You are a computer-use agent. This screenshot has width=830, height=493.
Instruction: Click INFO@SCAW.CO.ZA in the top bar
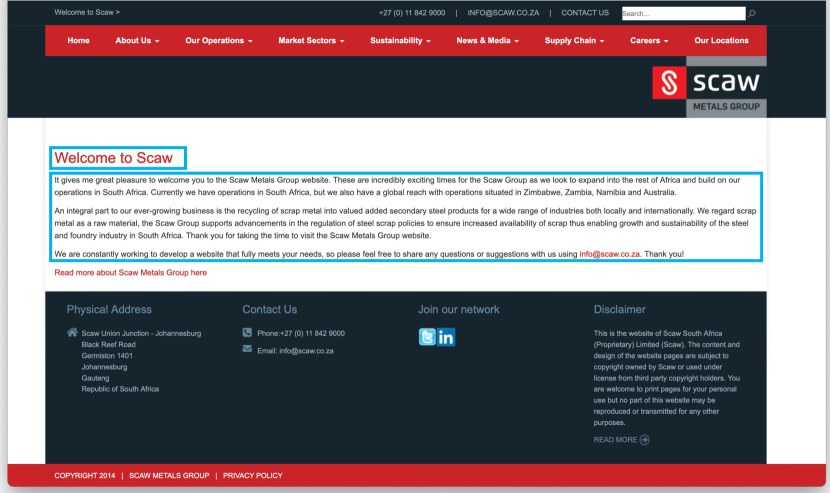pyautogui.click(x=503, y=13)
